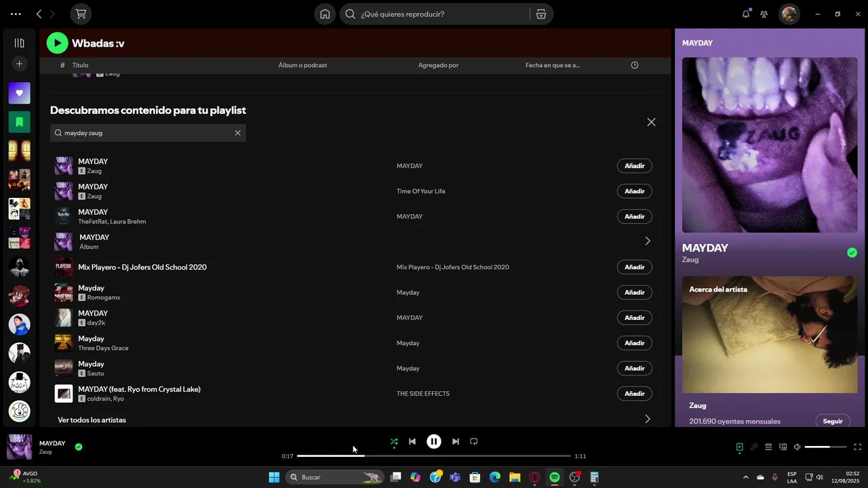Add Mayday by Sautu

click(x=635, y=368)
